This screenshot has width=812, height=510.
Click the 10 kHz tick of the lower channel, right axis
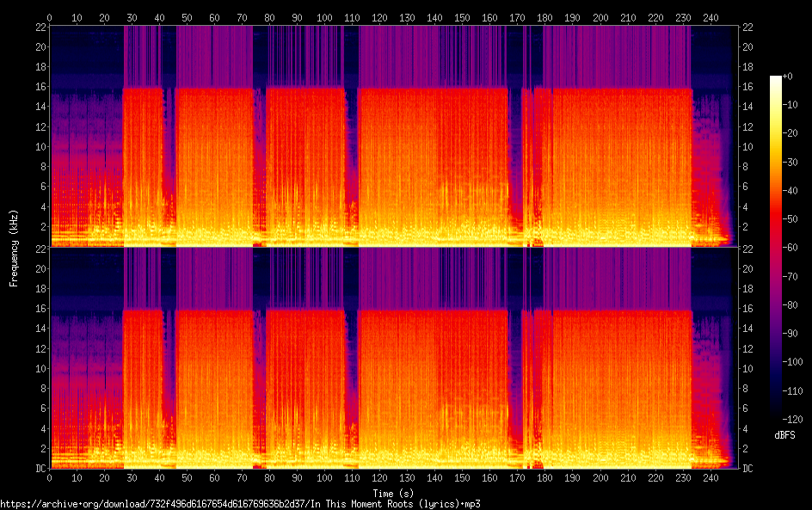click(x=747, y=368)
